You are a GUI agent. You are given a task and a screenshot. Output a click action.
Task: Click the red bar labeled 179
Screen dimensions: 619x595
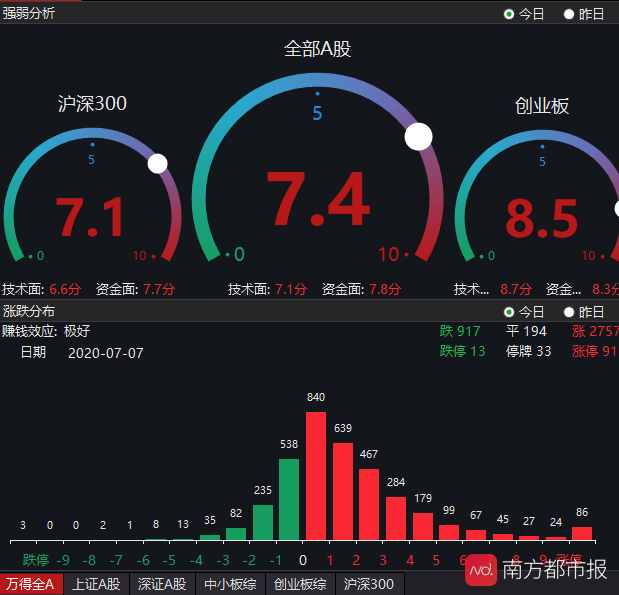click(423, 526)
